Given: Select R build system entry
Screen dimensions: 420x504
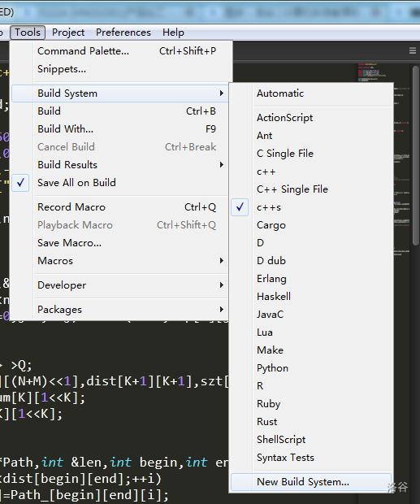Looking at the screenshot, I should coord(311,385).
